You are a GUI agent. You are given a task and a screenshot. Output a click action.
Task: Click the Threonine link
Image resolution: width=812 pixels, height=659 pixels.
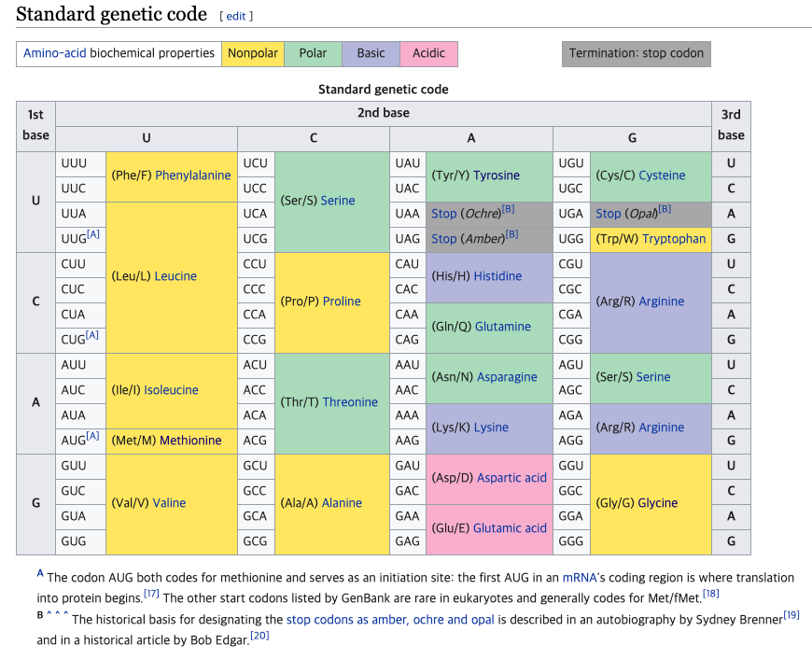point(350,402)
